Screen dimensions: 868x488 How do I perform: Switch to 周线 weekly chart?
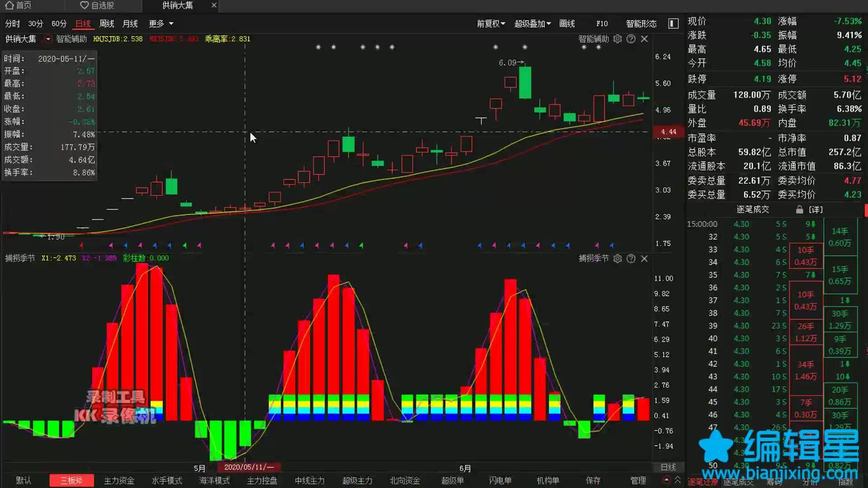click(x=107, y=23)
